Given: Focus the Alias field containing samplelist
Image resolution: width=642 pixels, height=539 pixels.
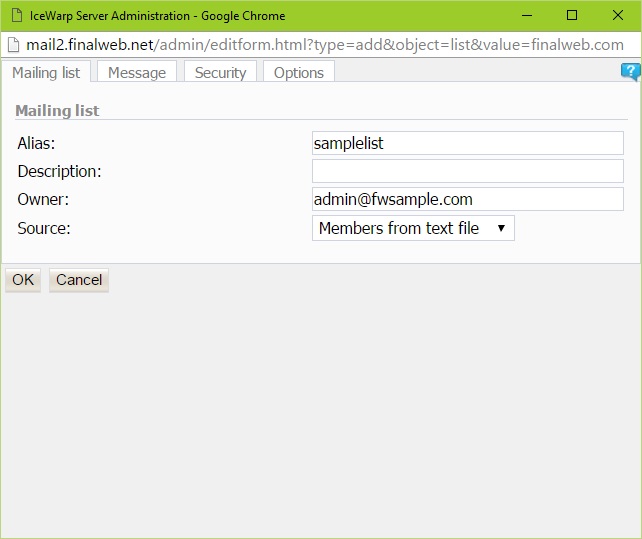Looking at the screenshot, I should point(467,143).
